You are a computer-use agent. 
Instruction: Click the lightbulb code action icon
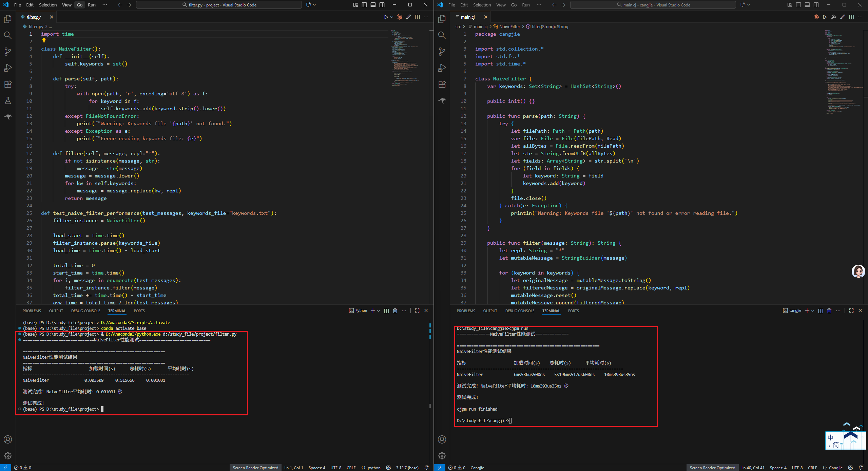pos(44,40)
